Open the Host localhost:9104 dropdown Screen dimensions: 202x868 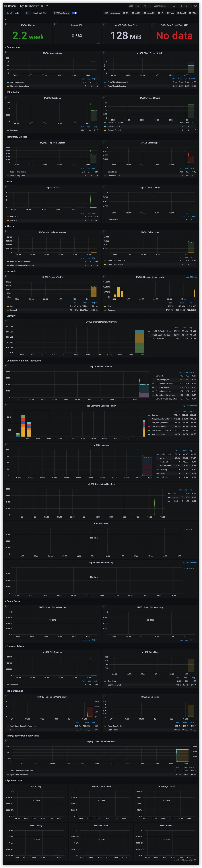coord(41,13)
